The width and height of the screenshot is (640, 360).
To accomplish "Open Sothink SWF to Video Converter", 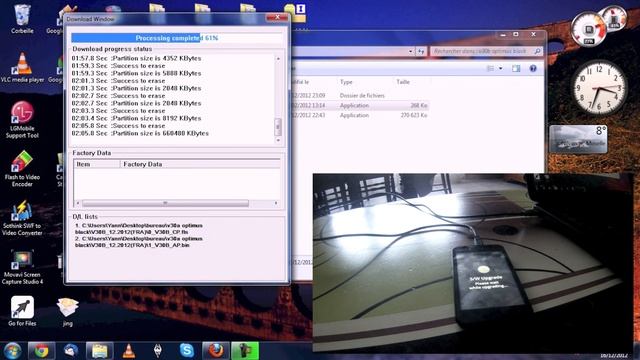I will pos(22,218).
